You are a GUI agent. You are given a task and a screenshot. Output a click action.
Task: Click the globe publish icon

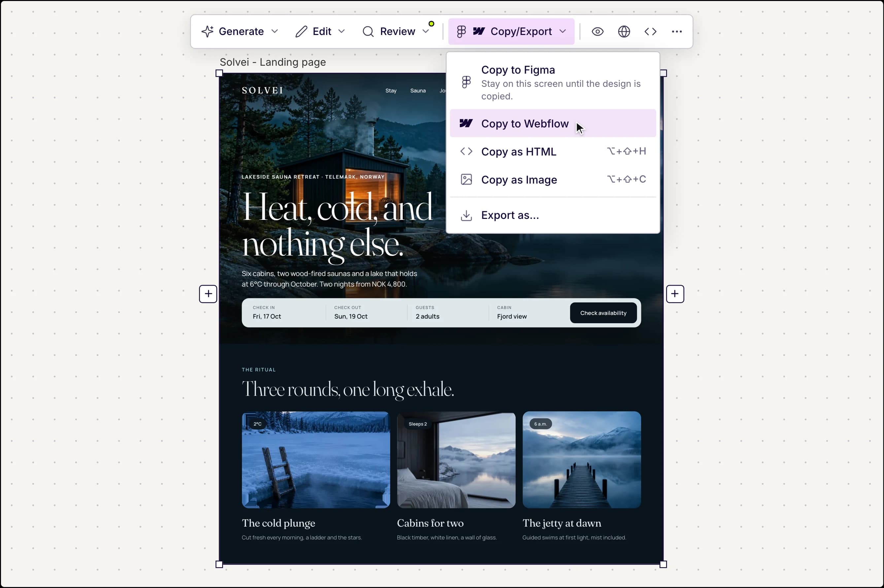[624, 31]
